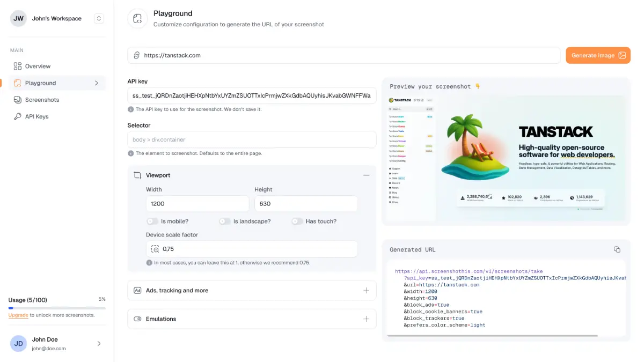The image size is (644, 362).
Task: Click the Playground code icon in header
Action: (x=137, y=18)
